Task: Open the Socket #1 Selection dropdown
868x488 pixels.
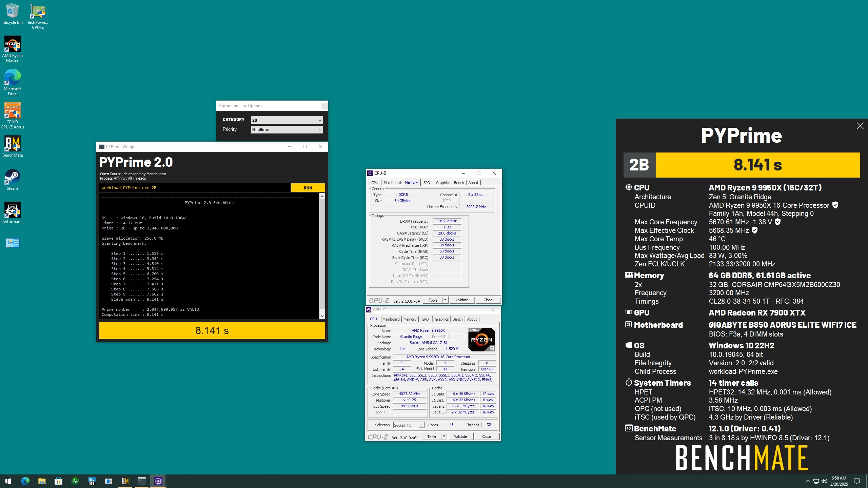Action: [x=409, y=425]
